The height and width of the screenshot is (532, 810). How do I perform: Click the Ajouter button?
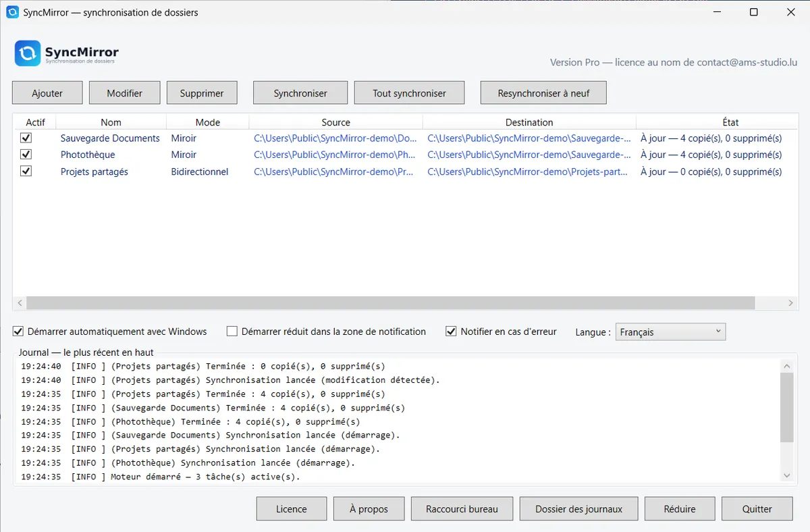pyautogui.click(x=47, y=93)
